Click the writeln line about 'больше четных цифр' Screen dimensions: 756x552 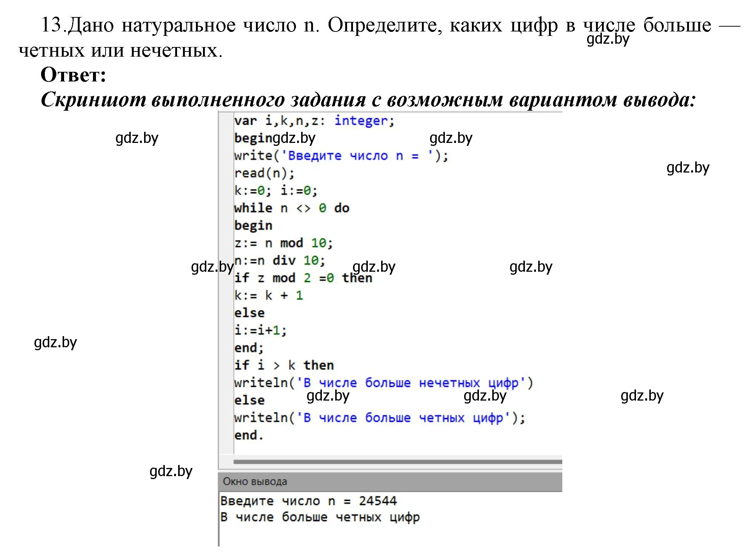tap(380, 418)
